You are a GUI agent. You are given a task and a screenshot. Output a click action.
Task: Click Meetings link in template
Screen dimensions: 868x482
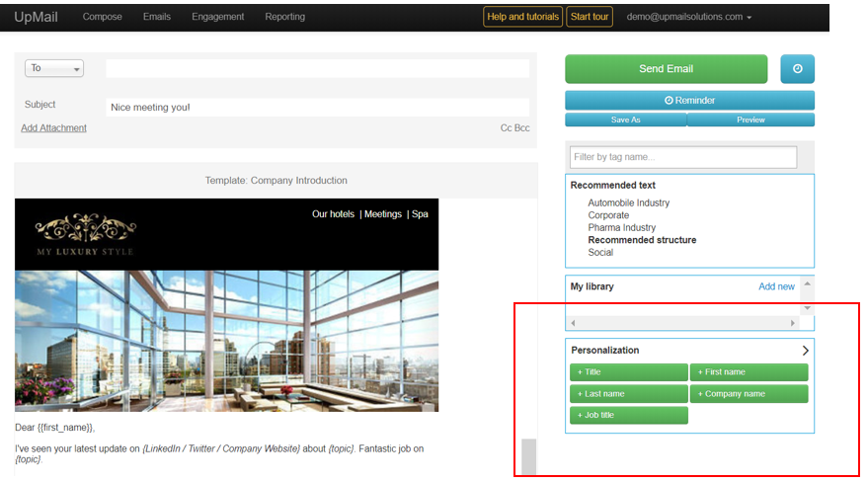click(382, 214)
